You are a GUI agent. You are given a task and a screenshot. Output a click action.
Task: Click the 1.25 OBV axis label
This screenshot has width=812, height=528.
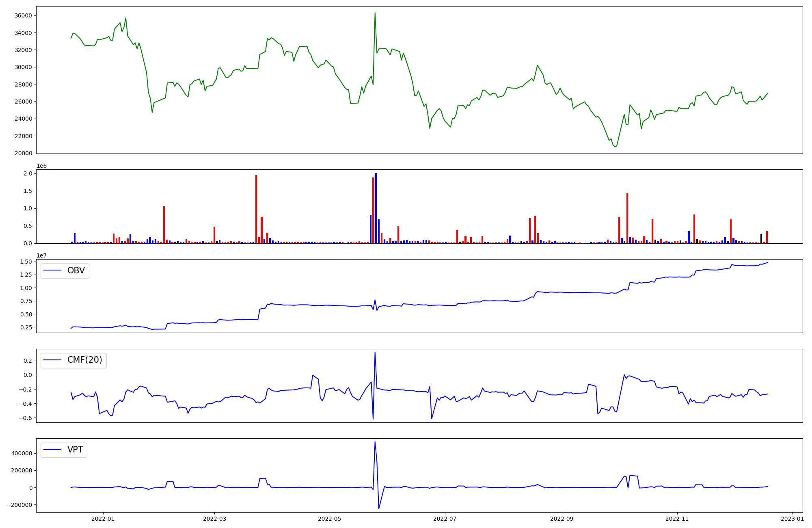coord(26,275)
